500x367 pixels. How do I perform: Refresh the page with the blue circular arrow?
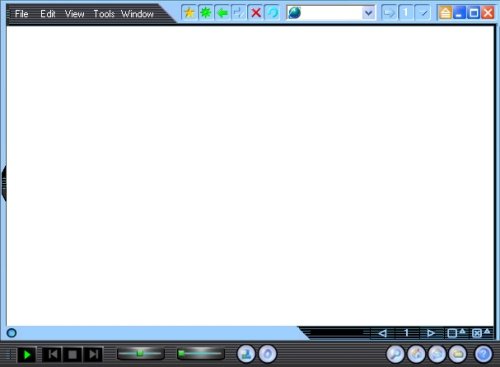[x=272, y=13]
